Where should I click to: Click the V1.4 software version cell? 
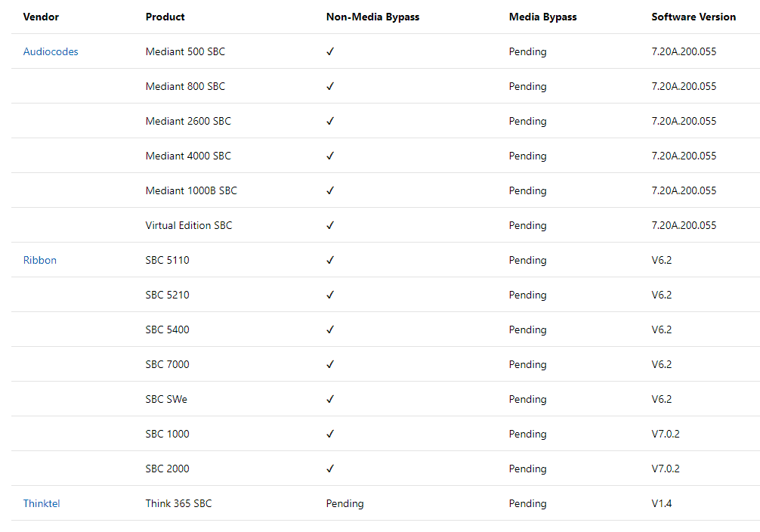[662, 504]
